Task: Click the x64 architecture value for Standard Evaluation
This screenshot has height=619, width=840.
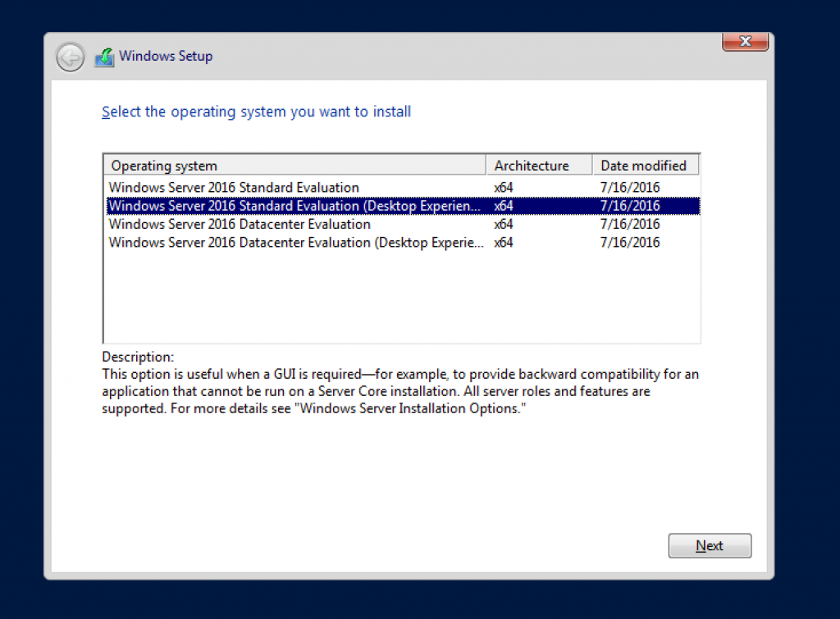Action: (x=504, y=187)
